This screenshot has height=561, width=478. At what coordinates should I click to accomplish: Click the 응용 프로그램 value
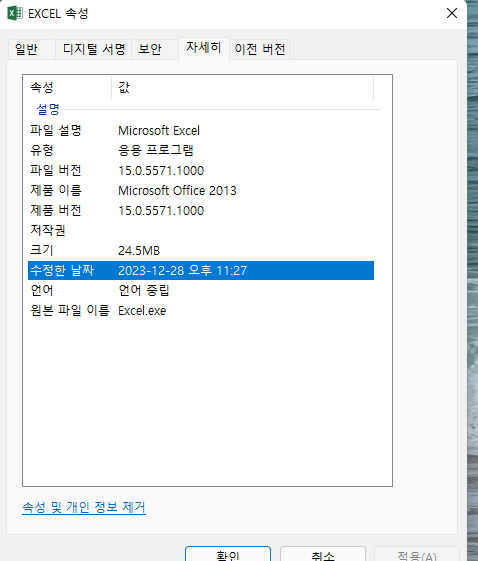tap(156, 150)
